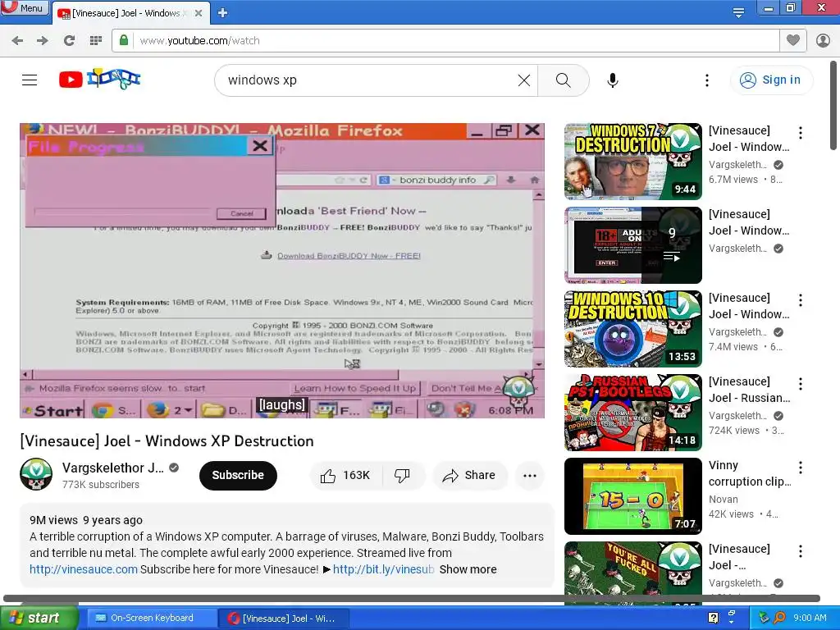Screen dimensions: 840x630
Task: Open Windows 10 Destruction thumbnail
Action: 632,328
